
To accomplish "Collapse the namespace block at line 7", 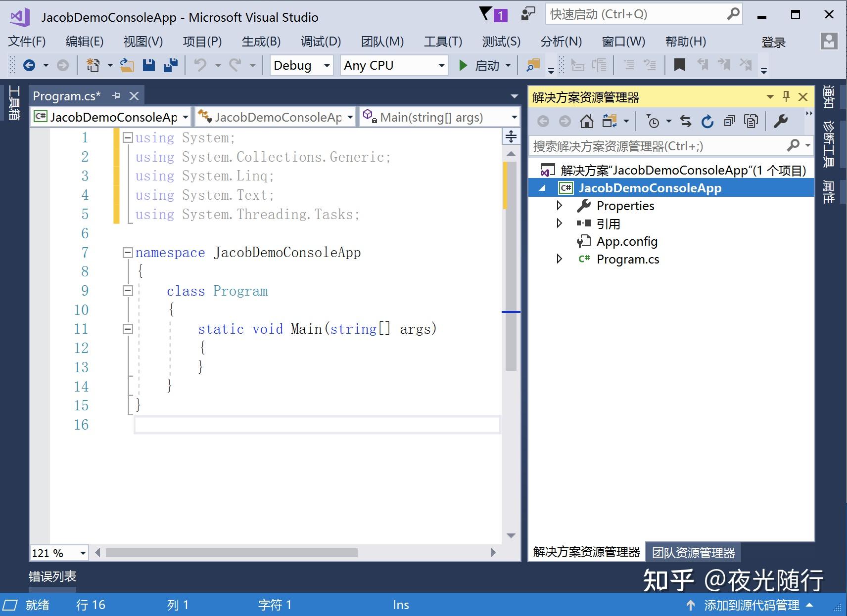I will click(128, 253).
